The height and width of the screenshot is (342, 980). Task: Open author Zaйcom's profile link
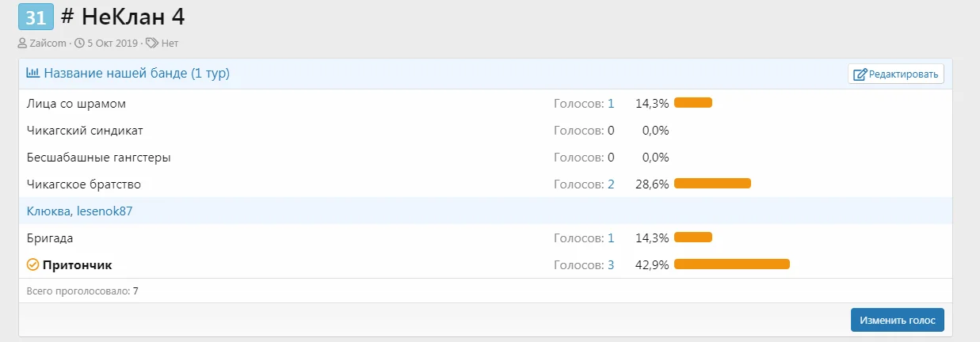pyautogui.click(x=48, y=44)
